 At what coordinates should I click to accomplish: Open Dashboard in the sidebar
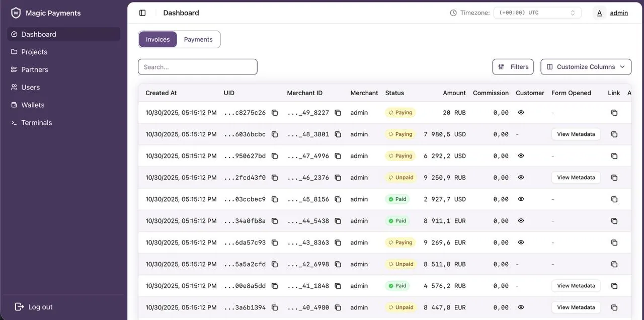click(x=63, y=34)
